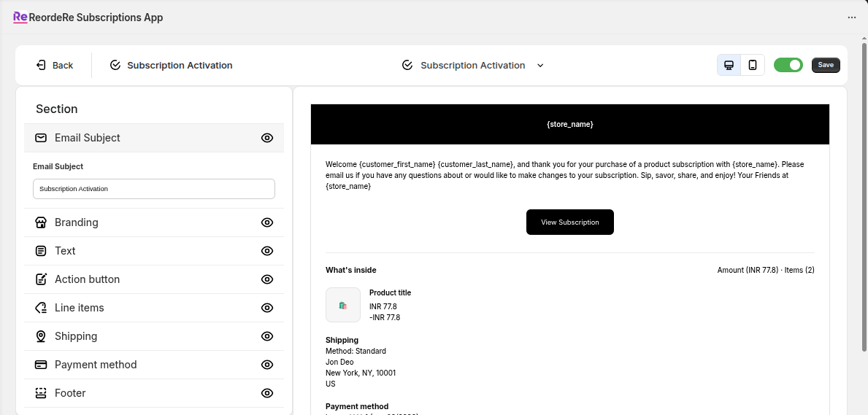Switch to mobile preview mode

tap(753, 65)
